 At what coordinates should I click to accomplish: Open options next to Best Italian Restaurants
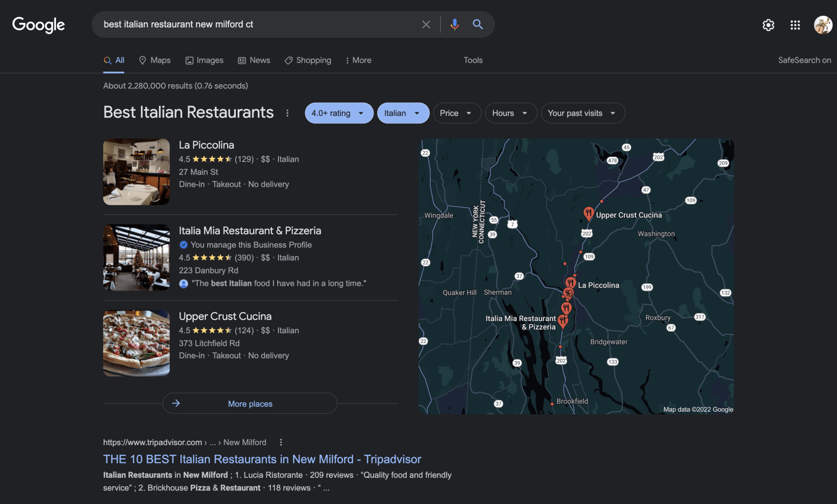tap(287, 113)
